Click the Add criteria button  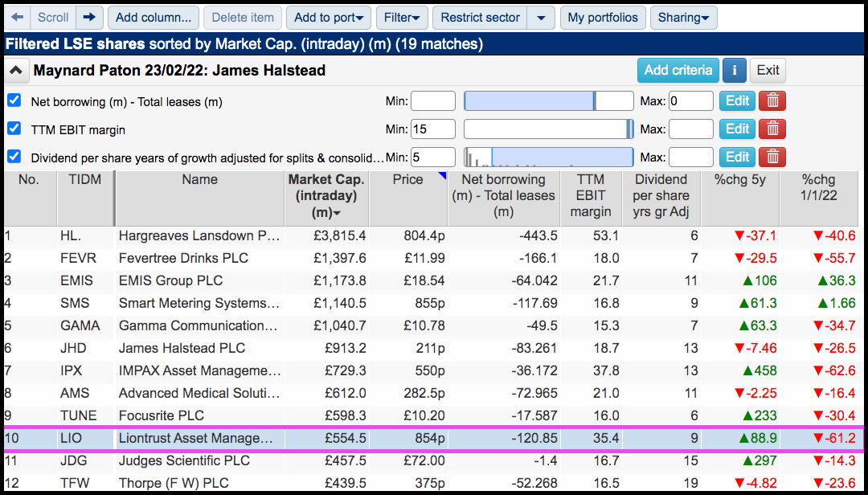pos(678,71)
